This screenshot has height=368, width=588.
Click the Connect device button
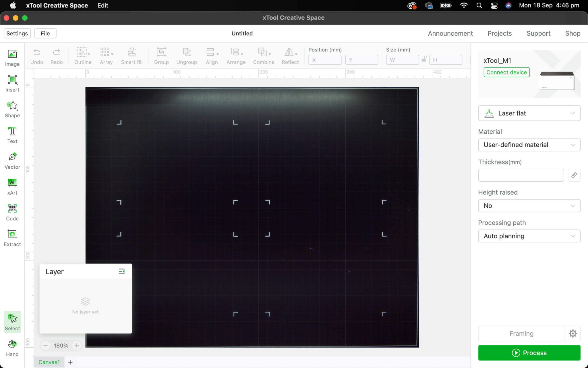point(506,72)
